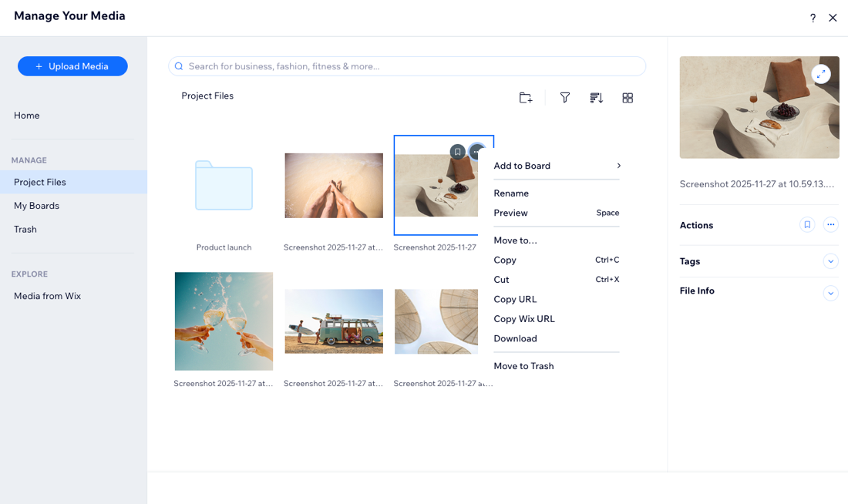This screenshot has height=504, width=848.
Task: Open the Add to Board submenu arrow
Action: [618, 165]
